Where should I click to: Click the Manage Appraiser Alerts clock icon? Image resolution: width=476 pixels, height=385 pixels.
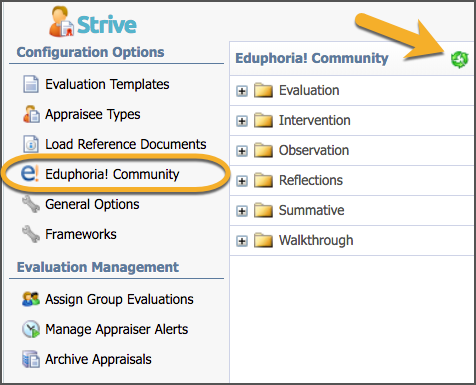pos(31,329)
